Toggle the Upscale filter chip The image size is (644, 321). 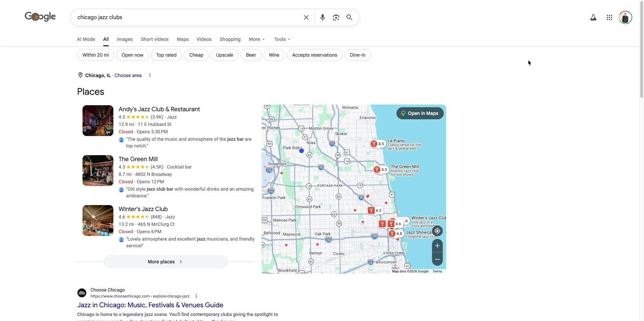224,55
